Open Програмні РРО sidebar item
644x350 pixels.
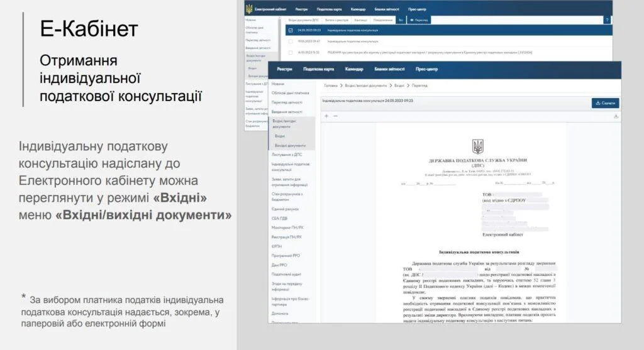286,256
